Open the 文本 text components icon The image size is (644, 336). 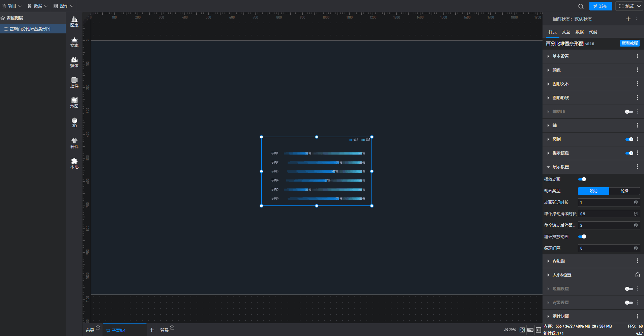pos(74,42)
